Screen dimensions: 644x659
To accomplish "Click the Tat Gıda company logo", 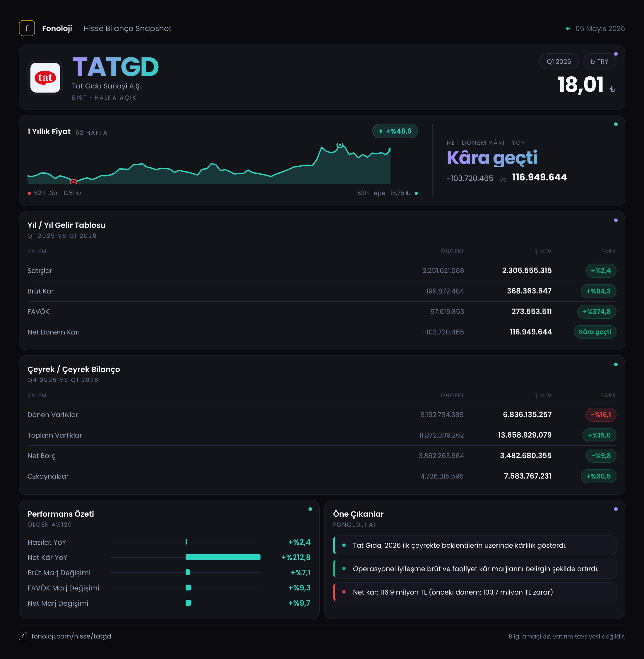I will tap(45, 78).
